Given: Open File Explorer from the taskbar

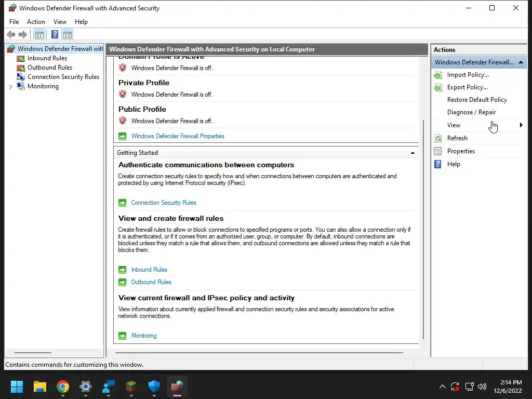Looking at the screenshot, I should tap(39, 387).
